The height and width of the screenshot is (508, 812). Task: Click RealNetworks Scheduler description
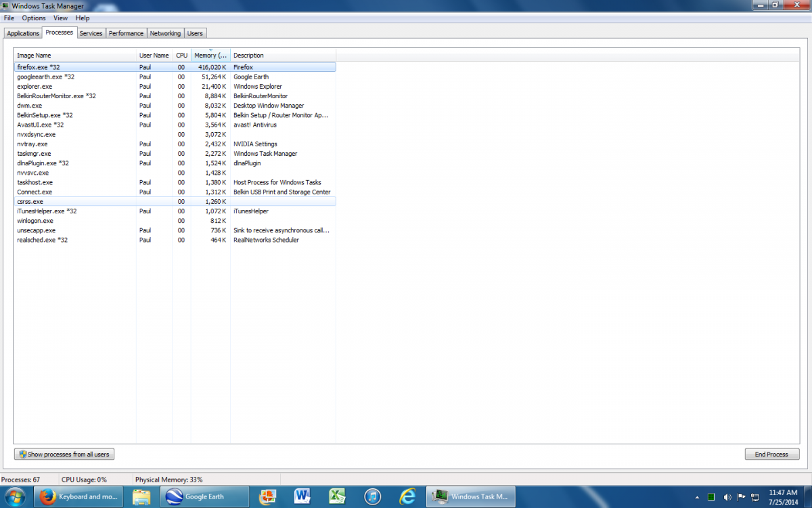[266, 240]
